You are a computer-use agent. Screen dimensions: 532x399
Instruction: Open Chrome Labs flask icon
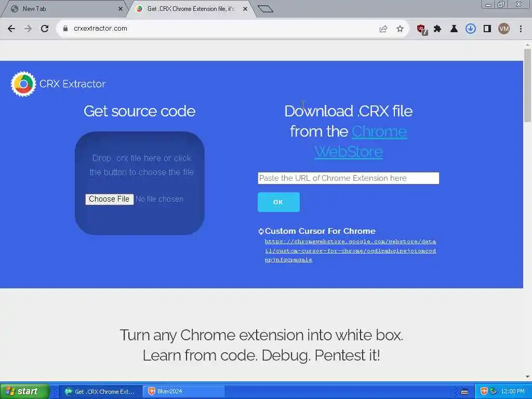pos(454,29)
